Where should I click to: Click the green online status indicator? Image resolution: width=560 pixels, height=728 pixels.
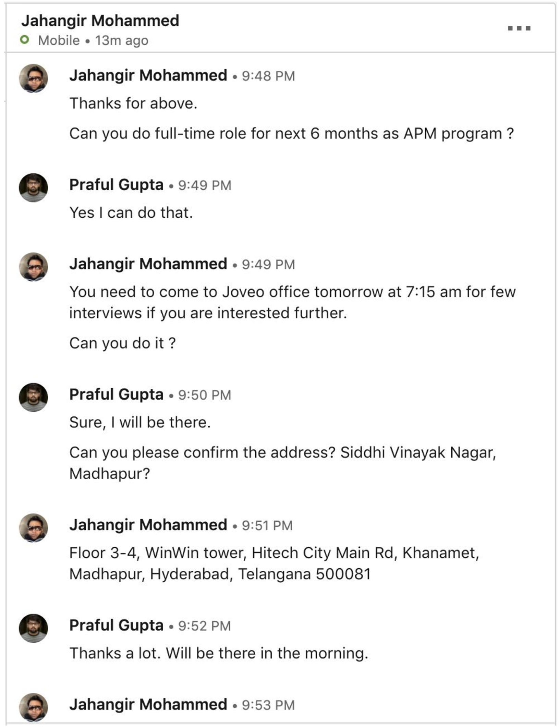coord(24,40)
